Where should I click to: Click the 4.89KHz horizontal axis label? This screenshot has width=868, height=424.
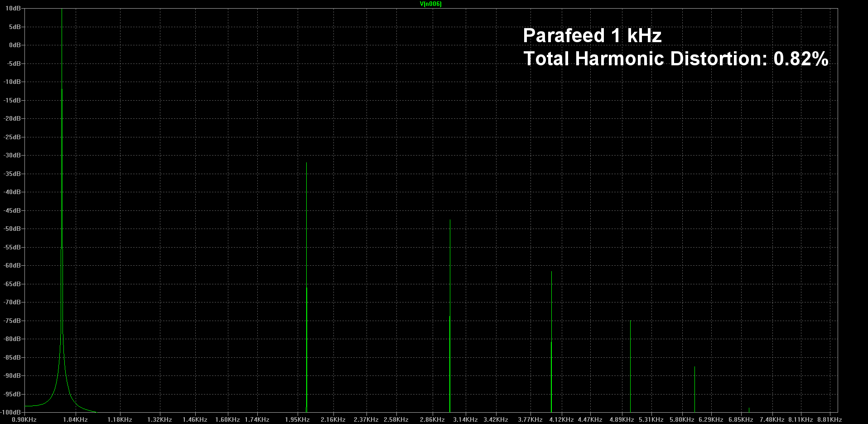tap(622, 420)
